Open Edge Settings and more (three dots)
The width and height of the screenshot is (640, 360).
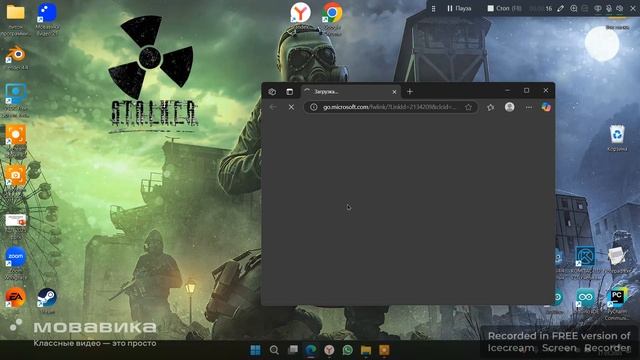[529, 107]
